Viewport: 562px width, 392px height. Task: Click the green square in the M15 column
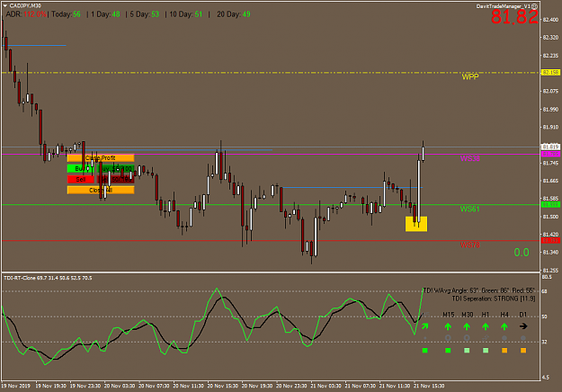448,351
